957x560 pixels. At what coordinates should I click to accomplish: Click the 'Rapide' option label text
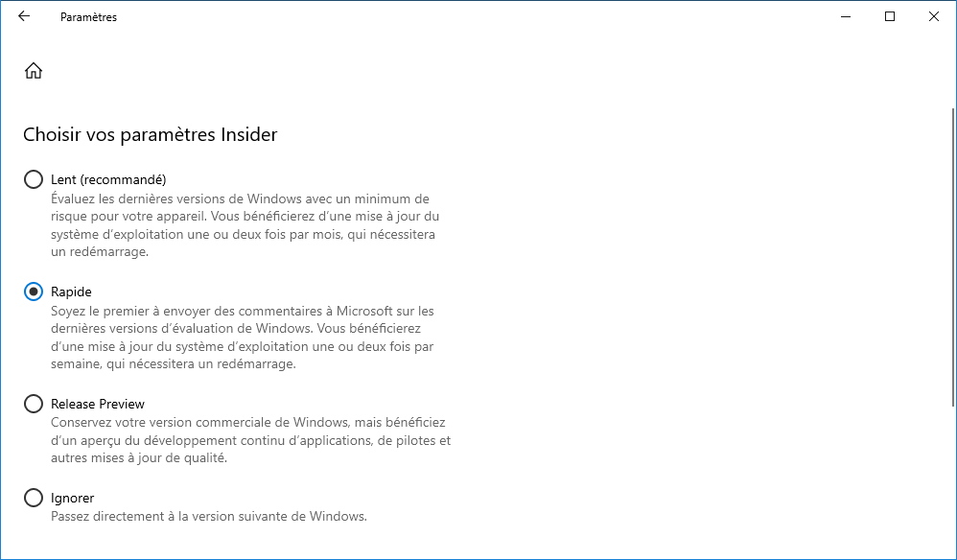(x=71, y=292)
